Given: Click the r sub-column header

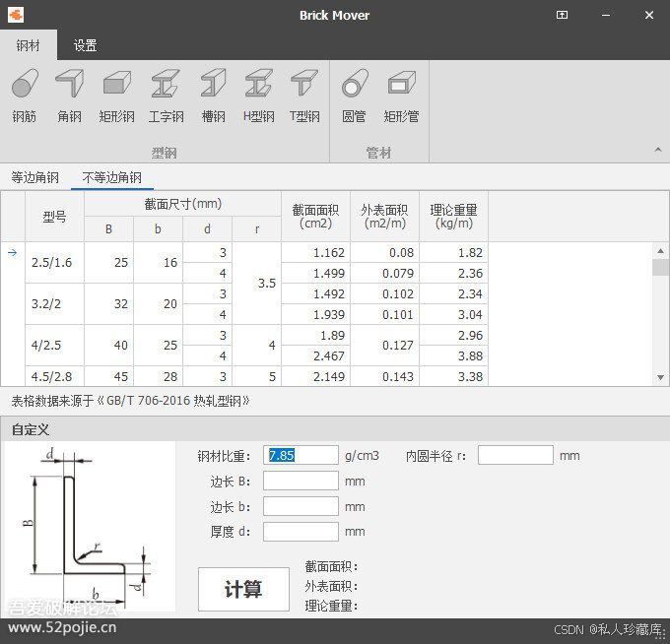Looking at the screenshot, I should (x=257, y=229).
